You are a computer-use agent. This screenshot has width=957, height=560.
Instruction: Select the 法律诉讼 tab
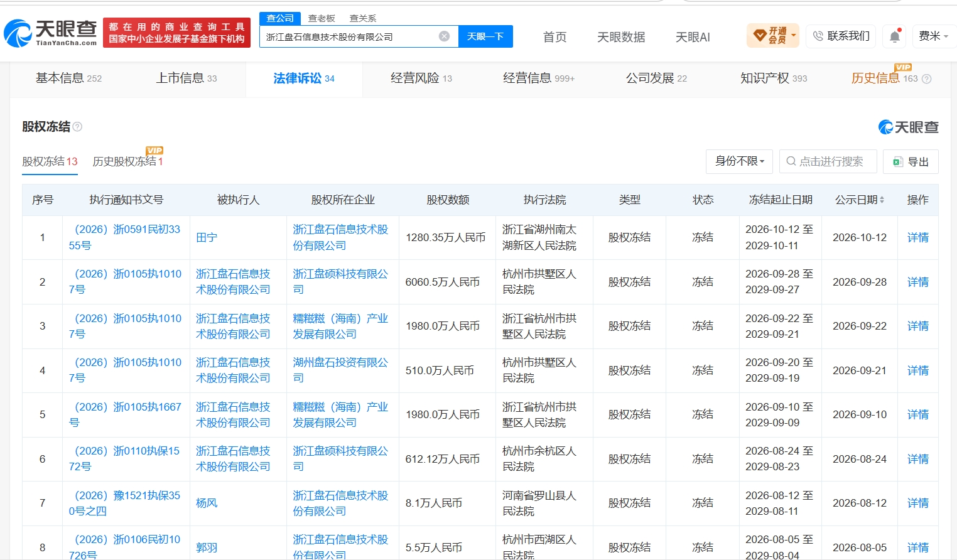(x=304, y=78)
